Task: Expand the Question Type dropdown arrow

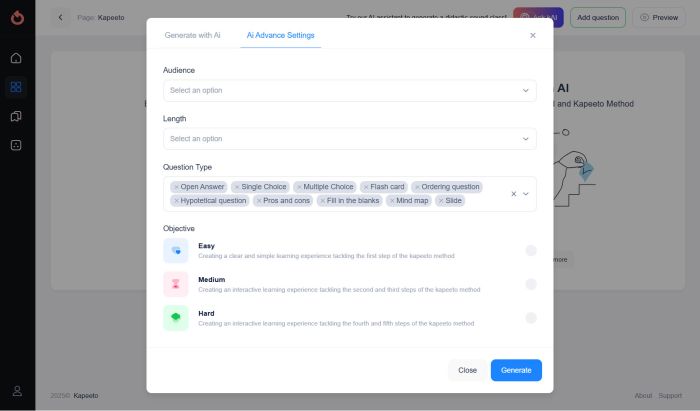Action: click(x=526, y=194)
